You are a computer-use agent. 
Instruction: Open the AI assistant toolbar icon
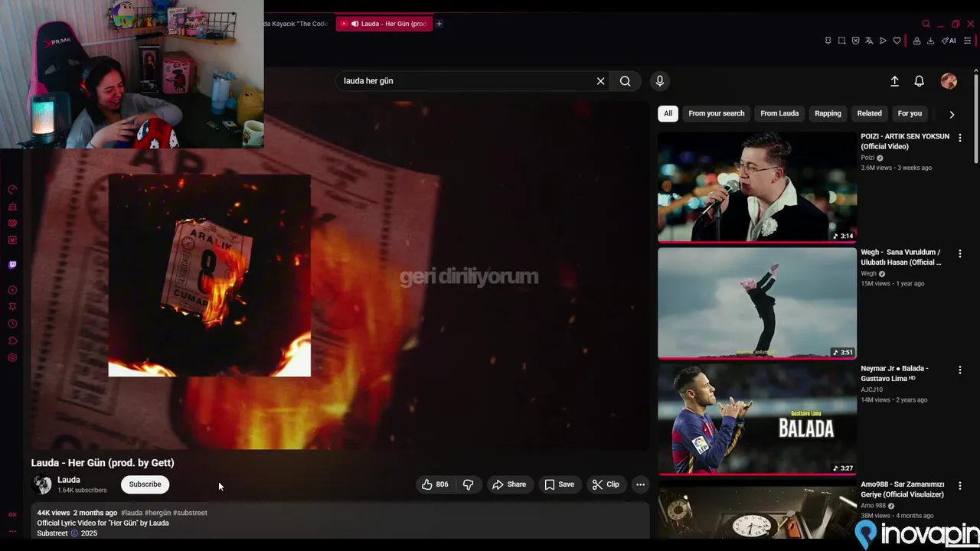tap(949, 41)
